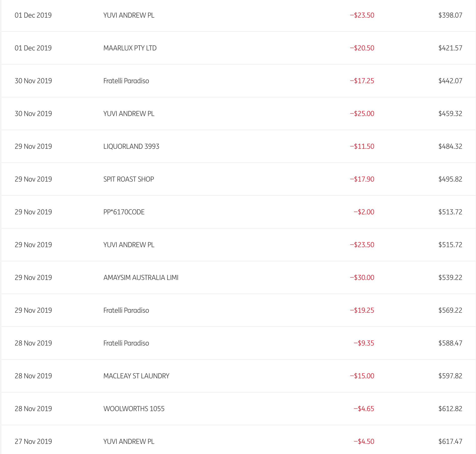The image size is (476, 454).
Task: View the AMAYSIM AUSTRALIA LIMI transaction
Action: [141, 277]
